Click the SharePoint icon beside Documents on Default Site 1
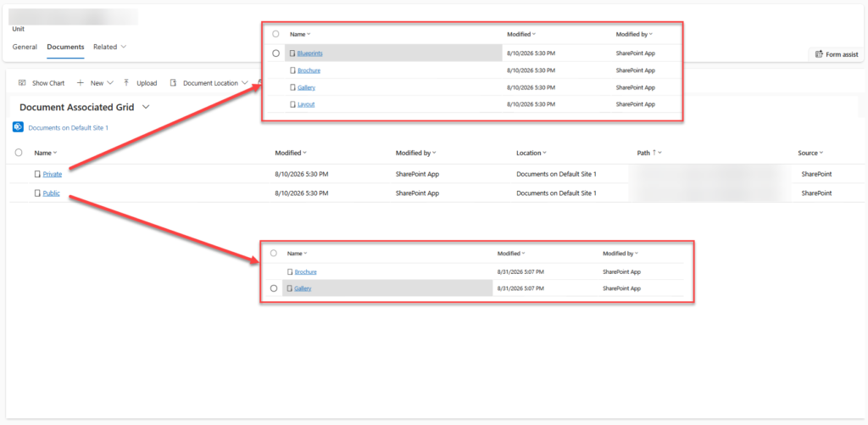The width and height of the screenshot is (868, 425). coord(18,127)
